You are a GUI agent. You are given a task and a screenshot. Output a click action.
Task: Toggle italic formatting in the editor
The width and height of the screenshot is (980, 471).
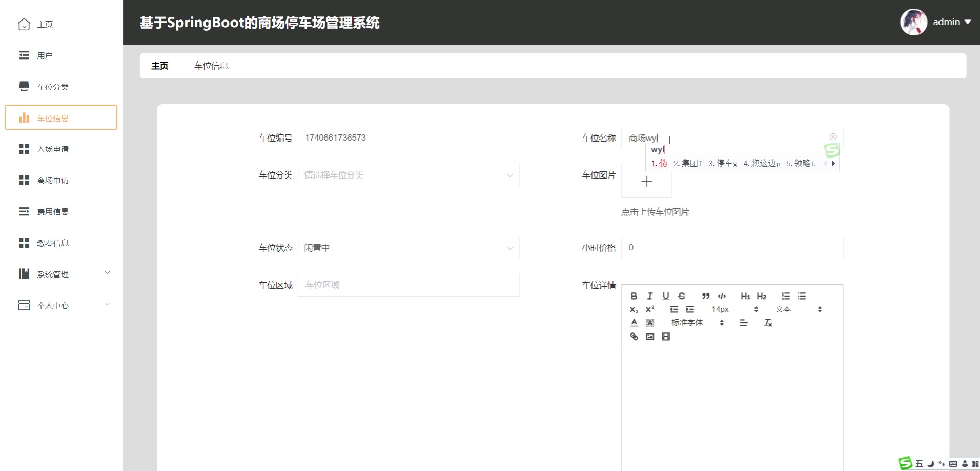(650, 296)
